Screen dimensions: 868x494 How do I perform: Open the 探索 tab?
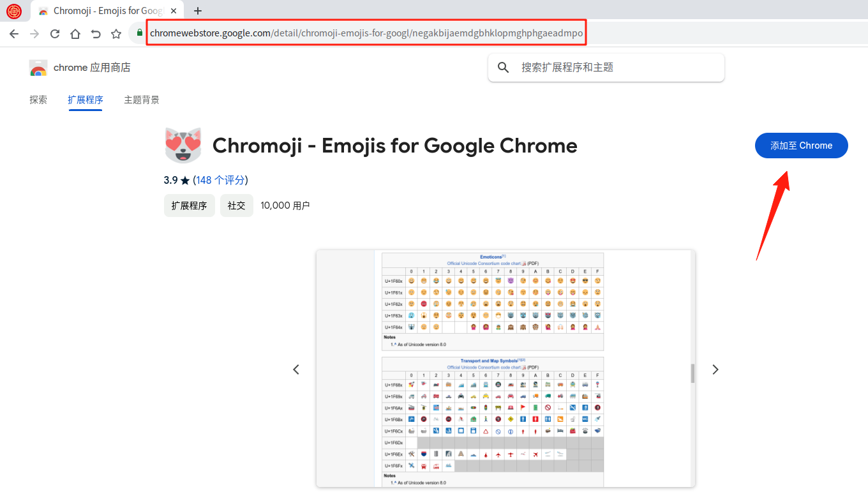tap(38, 100)
